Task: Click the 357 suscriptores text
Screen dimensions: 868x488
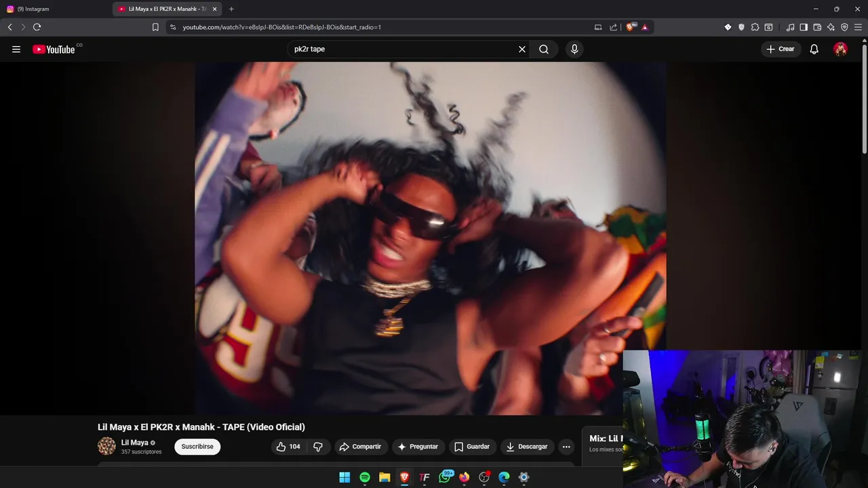Action: pos(141,452)
